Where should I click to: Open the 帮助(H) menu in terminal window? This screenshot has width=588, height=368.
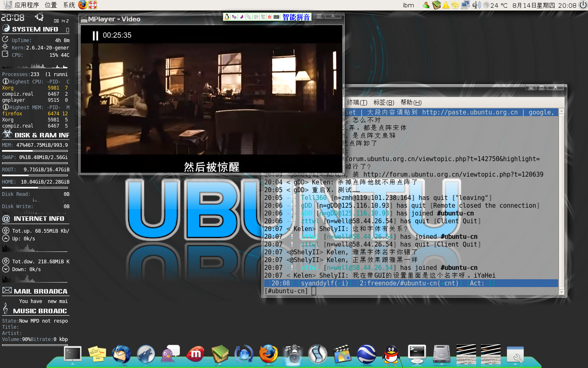pos(411,102)
